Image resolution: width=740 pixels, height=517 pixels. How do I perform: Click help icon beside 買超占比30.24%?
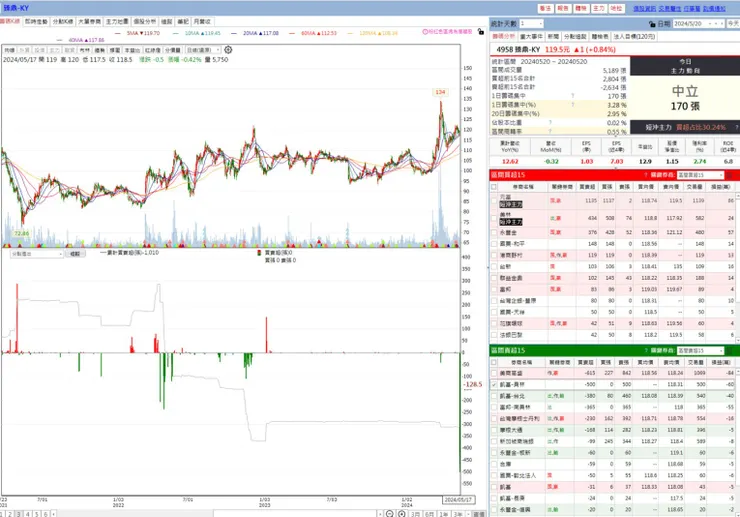pyautogui.click(x=736, y=127)
